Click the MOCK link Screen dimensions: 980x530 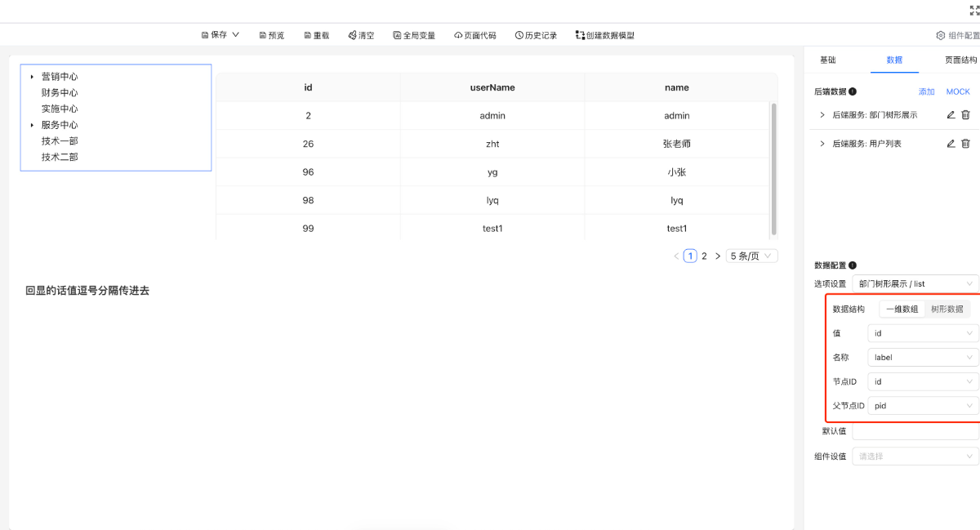tap(958, 92)
